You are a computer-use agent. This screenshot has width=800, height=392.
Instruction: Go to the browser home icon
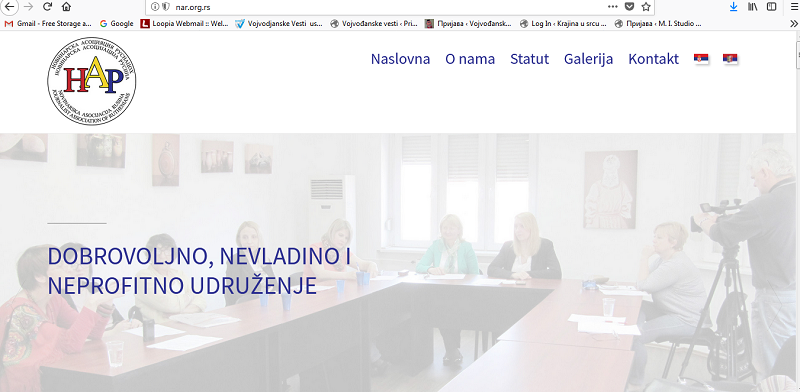click(x=66, y=7)
